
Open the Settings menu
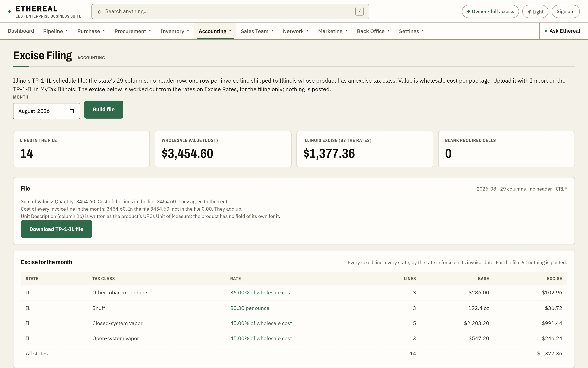tap(411, 31)
